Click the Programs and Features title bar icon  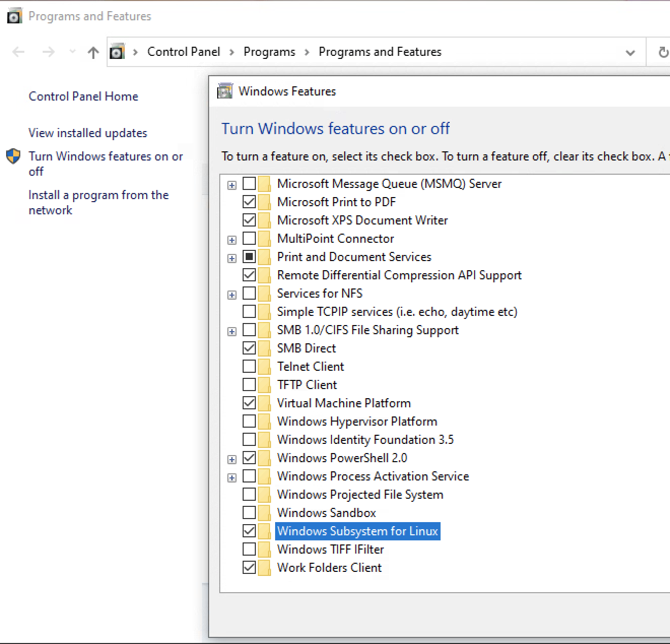pyautogui.click(x=14, y=16)
